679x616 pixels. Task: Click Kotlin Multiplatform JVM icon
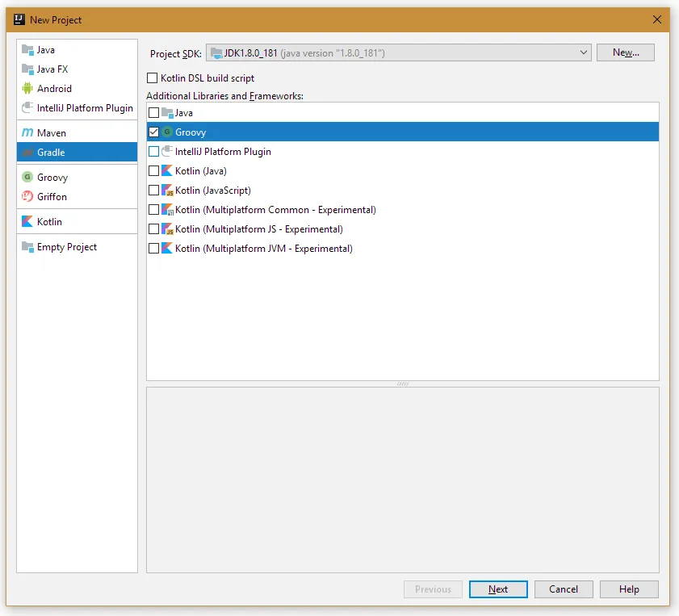pos(166,248)
